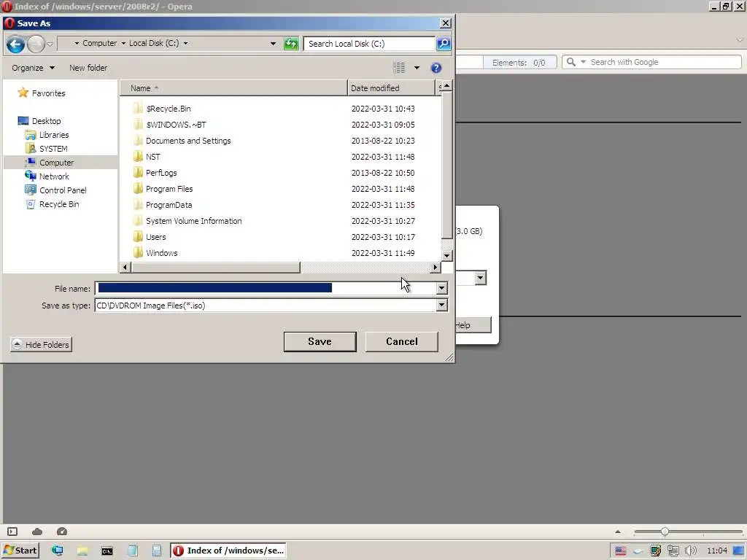Open Command Prompt from the taskbar
The width and height of the screenshot is (747, 560).
pos(107,551)
